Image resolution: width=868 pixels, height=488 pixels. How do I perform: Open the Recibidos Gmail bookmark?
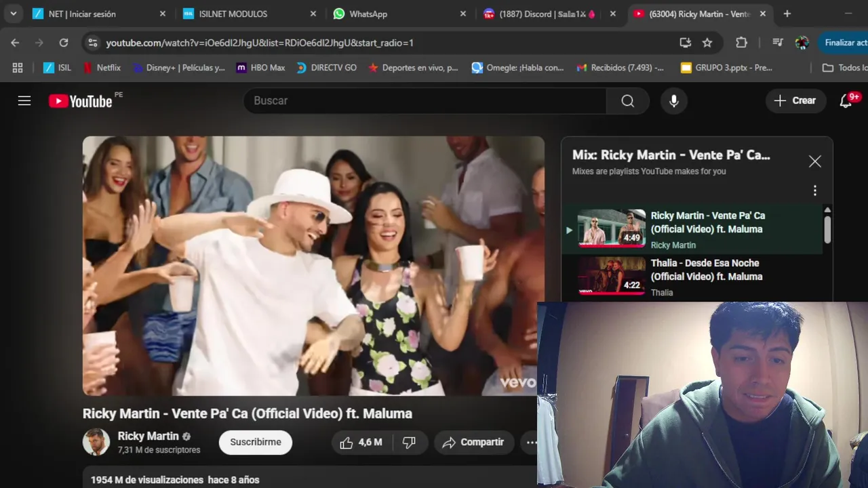pyautogui.click(x=620, y=68)
